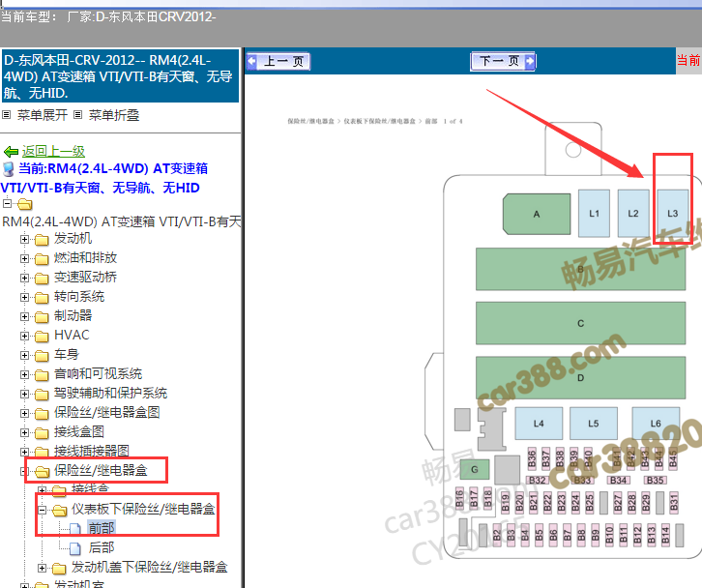The width and height of the screenshot is (702, 588).
Task: Expand the 音响和可视系统 tree node
Action: (24, 374)
